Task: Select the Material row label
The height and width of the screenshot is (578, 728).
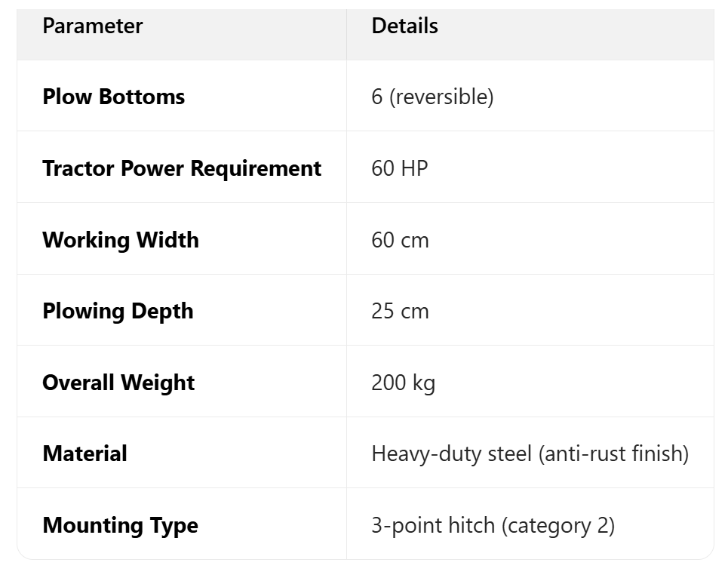Action: (x=84, y=453)
